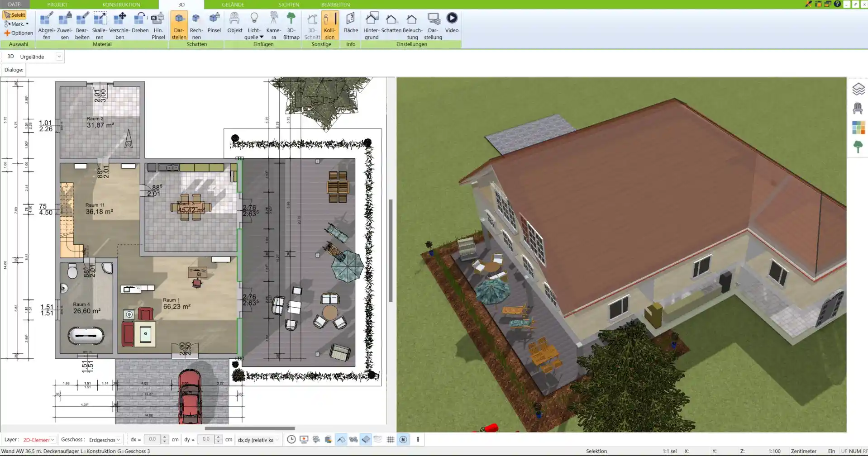This screenshot has width=868, height=456.
Task: Activate the Verschieben material tool
Action: click(119, 26)
